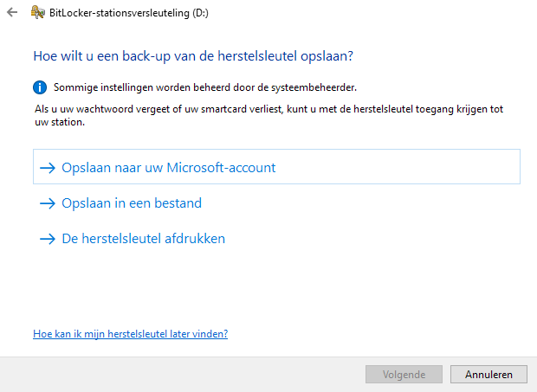Viewport: 537px width, 392px height.
Task: Go back with the arrow icon
Action: click(x=12, y=13)
